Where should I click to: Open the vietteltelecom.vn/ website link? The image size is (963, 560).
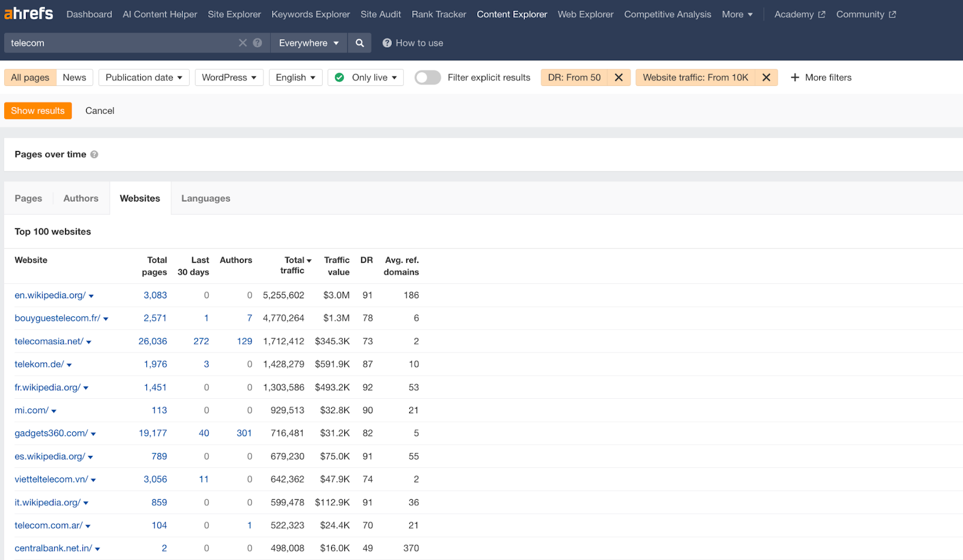[x=51, y=479]
